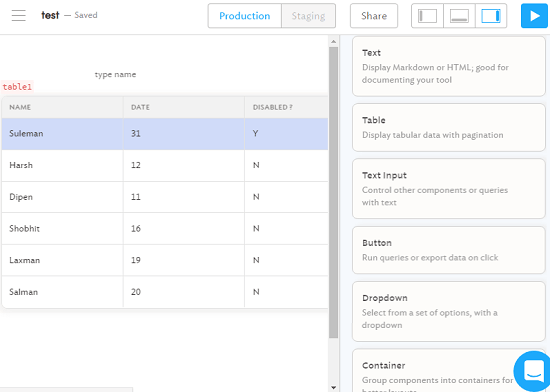The image size is (550, 392).
Task: Select the Harsh name cell
Action: point(62,165)
